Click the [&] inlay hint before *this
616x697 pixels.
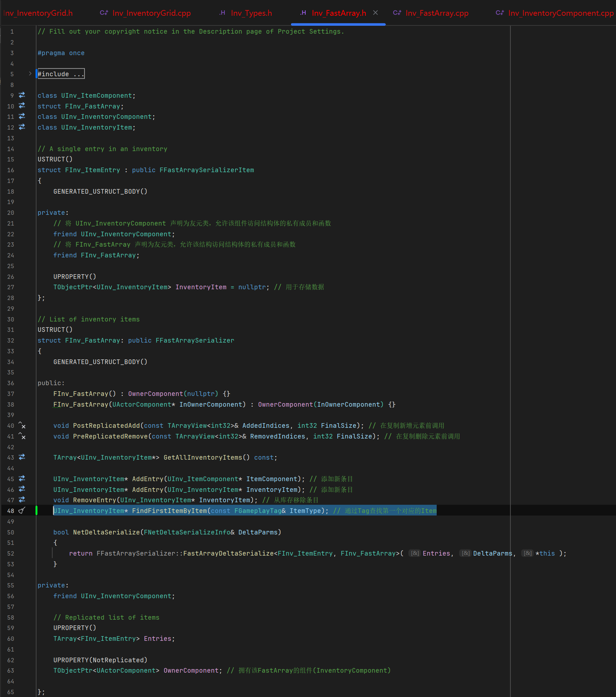coord(528,553)
